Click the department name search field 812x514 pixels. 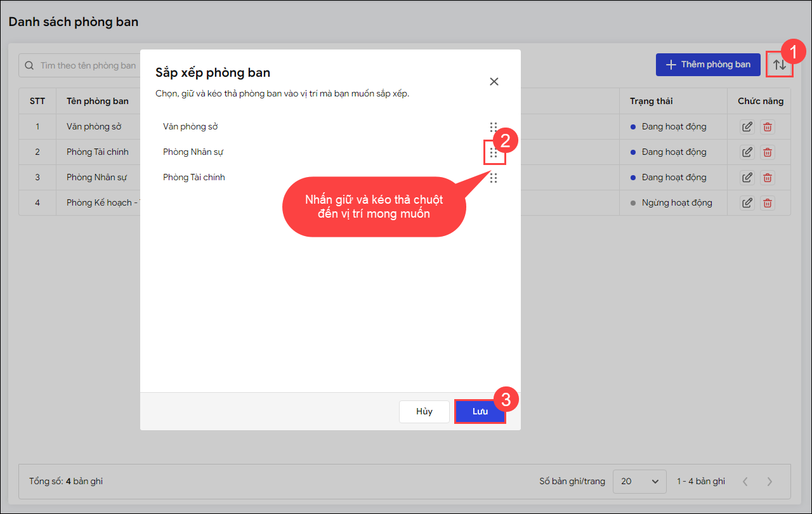pos(82,65)
